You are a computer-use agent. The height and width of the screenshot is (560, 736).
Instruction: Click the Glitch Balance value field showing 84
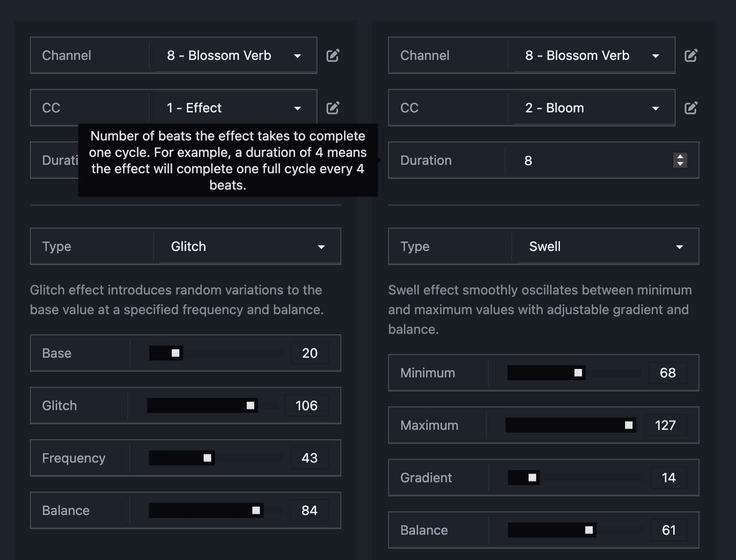click(309, 510)
